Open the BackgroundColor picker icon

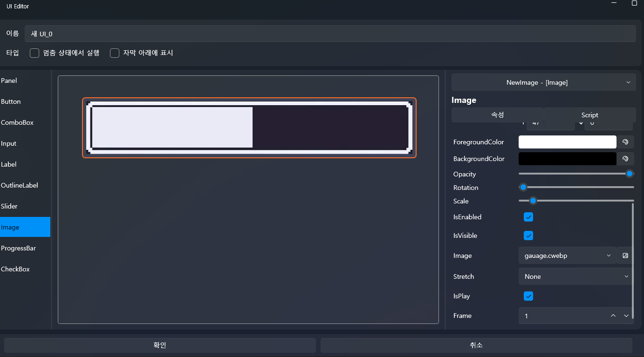point(625,159)
